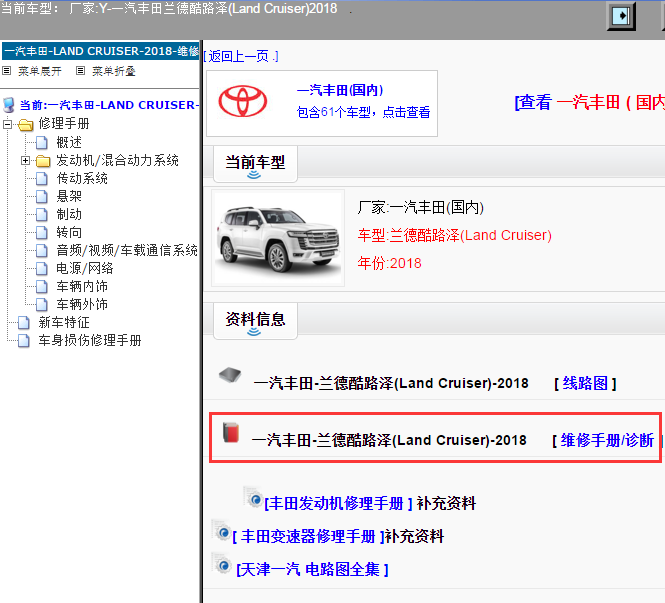Open the 线路图 link
Image resolution: width=665 pixels, height=603 pixels.
(585, 383)
